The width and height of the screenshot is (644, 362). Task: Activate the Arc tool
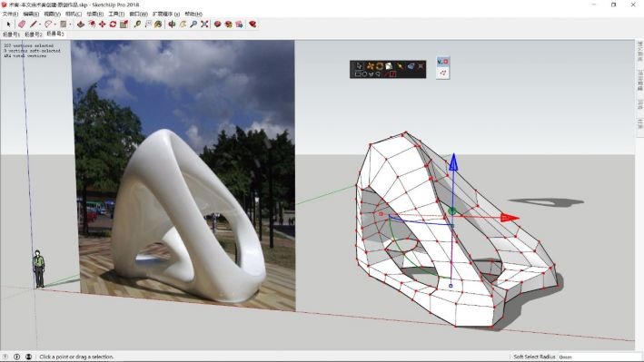pyautogui.click(x=48, y=24)
